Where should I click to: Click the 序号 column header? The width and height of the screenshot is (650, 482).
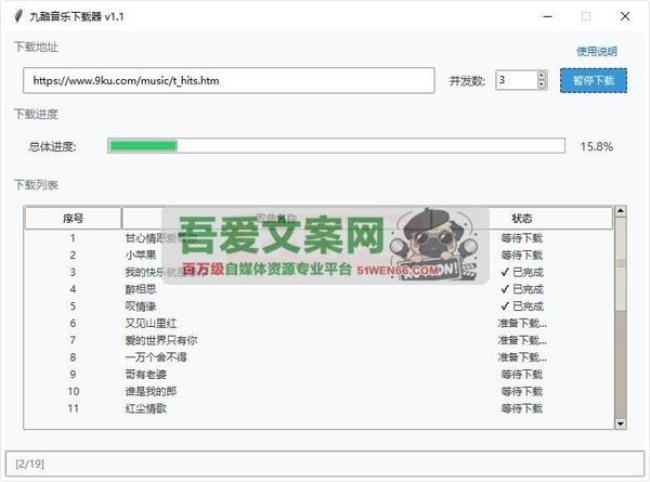click(73, 218)
